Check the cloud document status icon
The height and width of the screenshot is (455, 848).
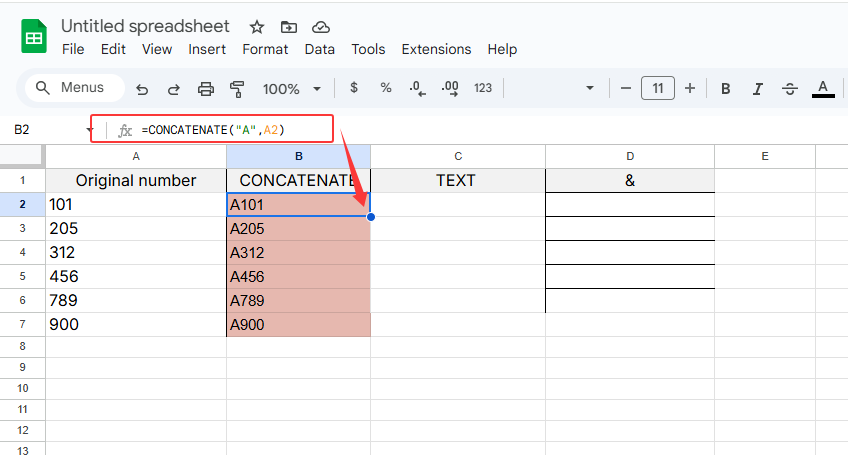click(x=320, y=27)
